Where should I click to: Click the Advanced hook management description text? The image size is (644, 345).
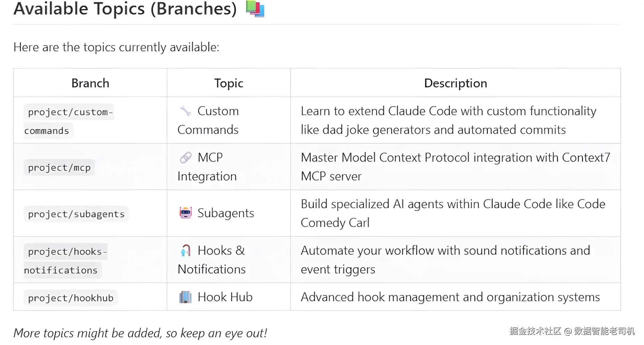click(450, 297)
